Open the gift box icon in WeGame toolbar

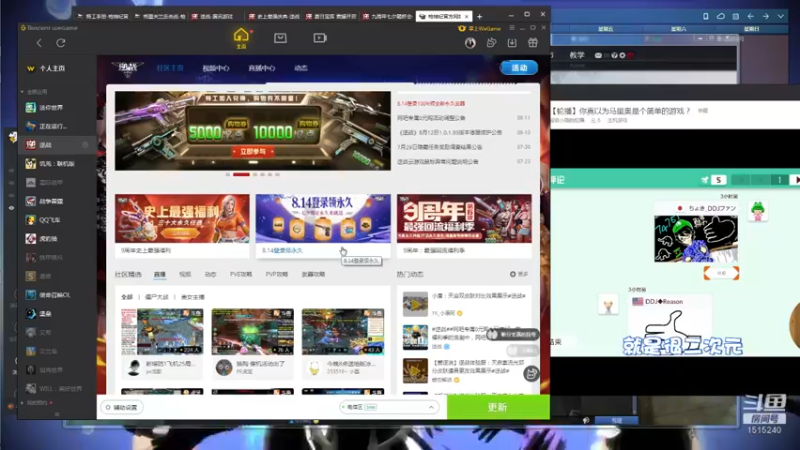click(533, 43)
